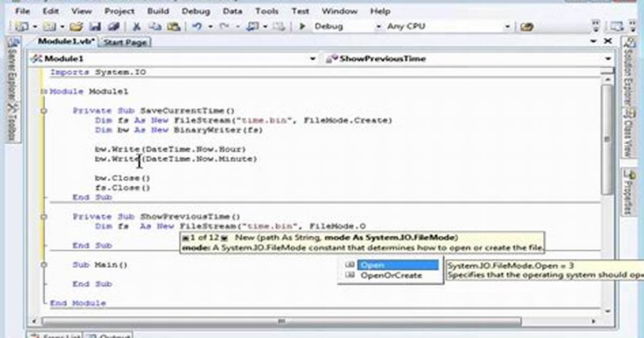Undo the last edit using the toolbar arrow
The width and height of the screenshot is (644, 338).
pos(197,27)
